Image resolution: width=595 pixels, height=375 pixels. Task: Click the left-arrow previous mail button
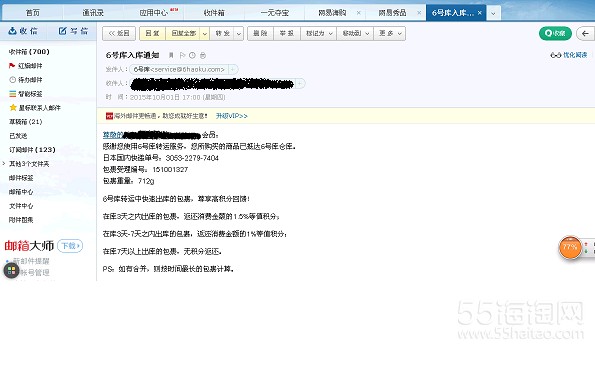pos(586,33)
